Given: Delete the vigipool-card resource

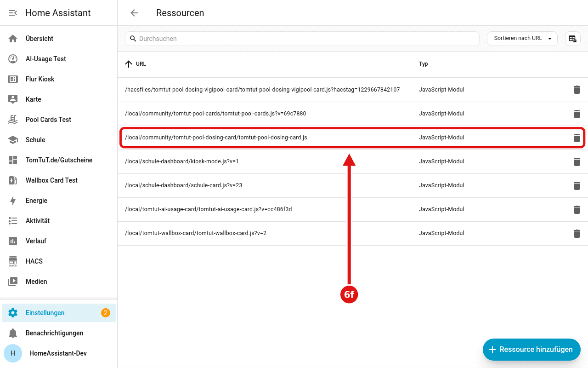Looking at the screenshot, I should 577,90.
